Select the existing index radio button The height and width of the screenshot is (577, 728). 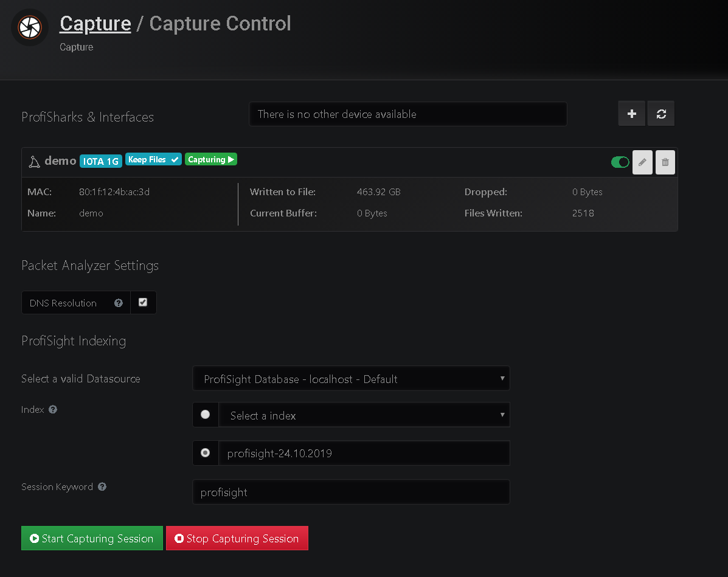pos(205,415)
